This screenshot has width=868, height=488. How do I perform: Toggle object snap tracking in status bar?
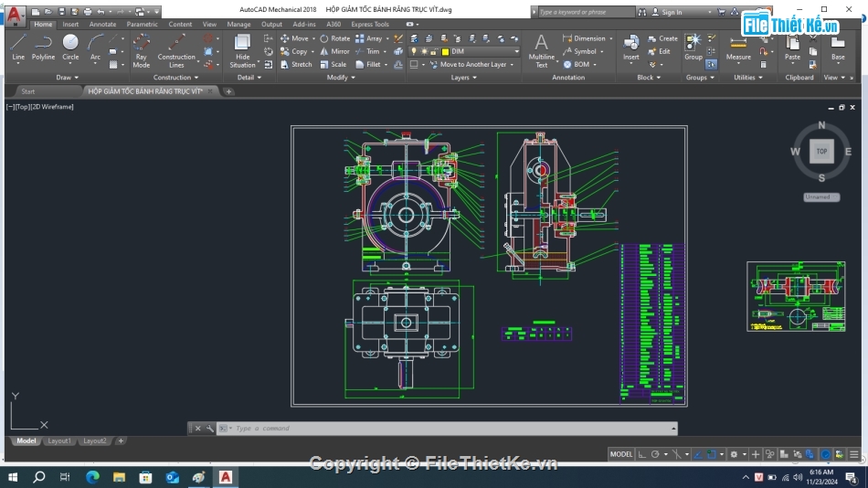point(698,454)
